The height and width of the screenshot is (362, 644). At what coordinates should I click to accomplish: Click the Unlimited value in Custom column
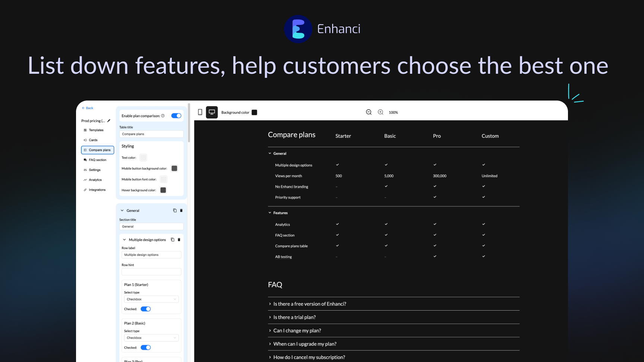pyautogui.click(x=489, y=176)
